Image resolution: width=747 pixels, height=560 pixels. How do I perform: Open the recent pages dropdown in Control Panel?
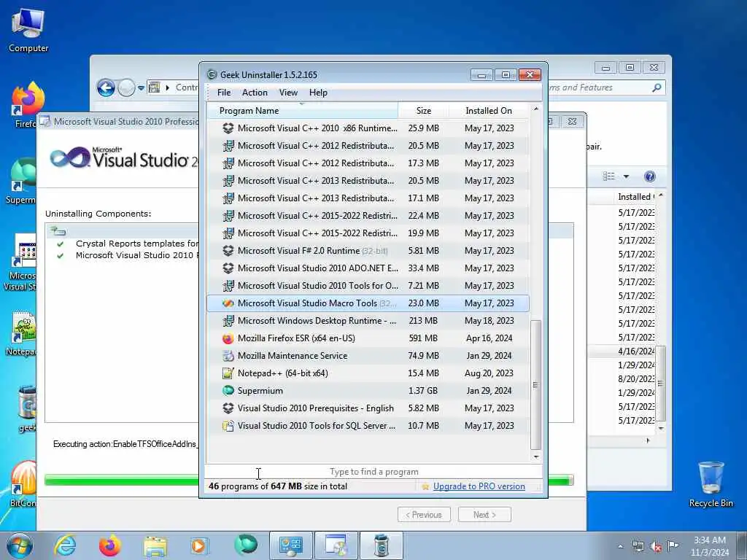[x=141, y=87]
